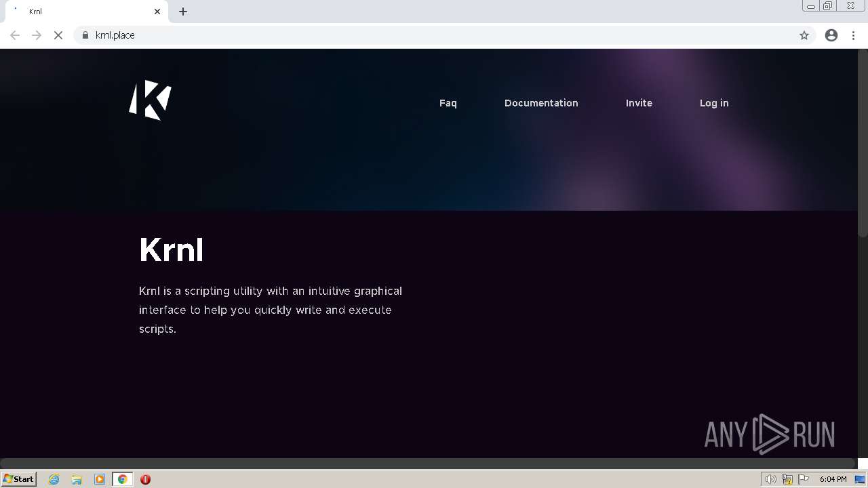868x488 pixels.
Task: Click the vertical page scrollbar
Action: pyautogui.click(x=863, y=142)
